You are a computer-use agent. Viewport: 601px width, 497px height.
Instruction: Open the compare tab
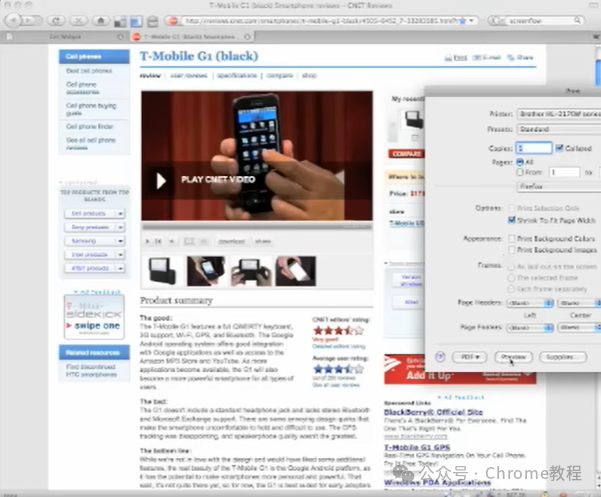click(280, 75)
